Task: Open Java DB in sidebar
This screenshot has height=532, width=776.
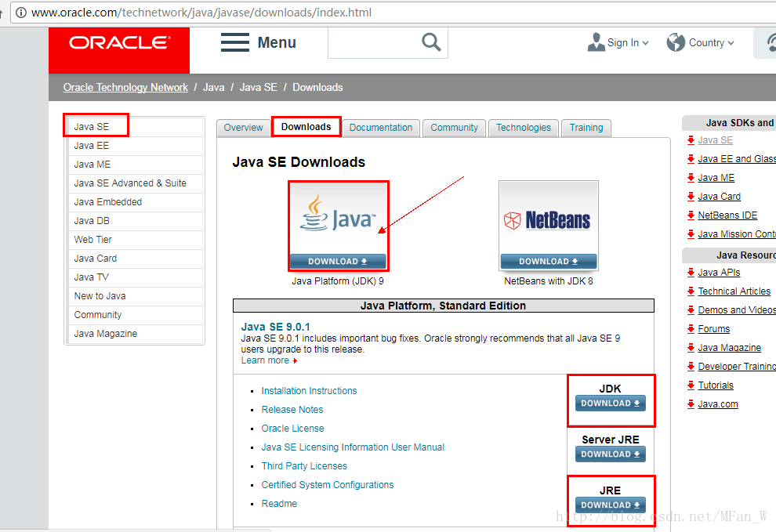Action: [x=134, y=221]
